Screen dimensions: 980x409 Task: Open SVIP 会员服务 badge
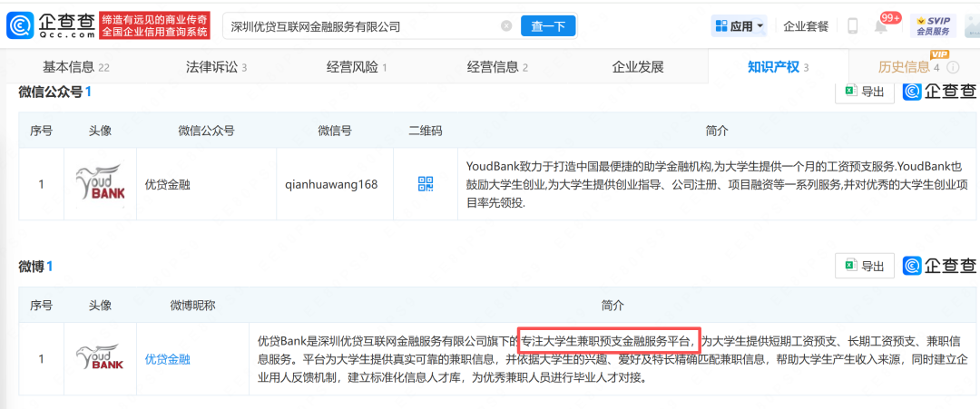[932, 25]
